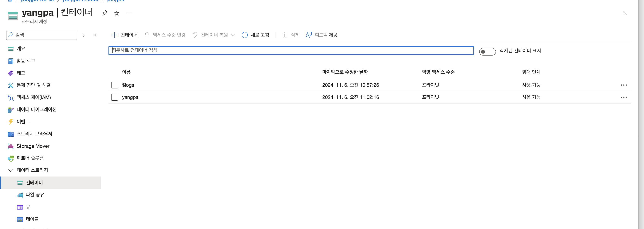Click the favorite star icon
The width and height of the screenshot is (644, 229).
[x=117, y=13]
